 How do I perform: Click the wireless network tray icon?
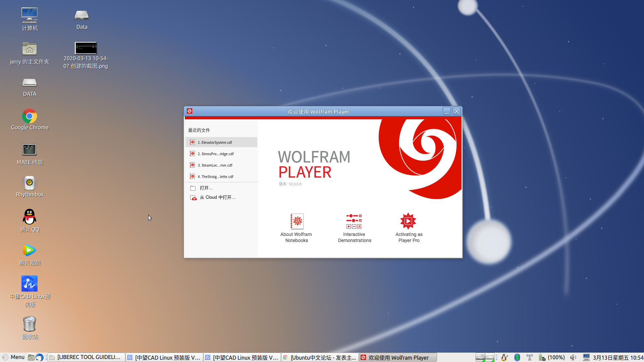(530, 358)
